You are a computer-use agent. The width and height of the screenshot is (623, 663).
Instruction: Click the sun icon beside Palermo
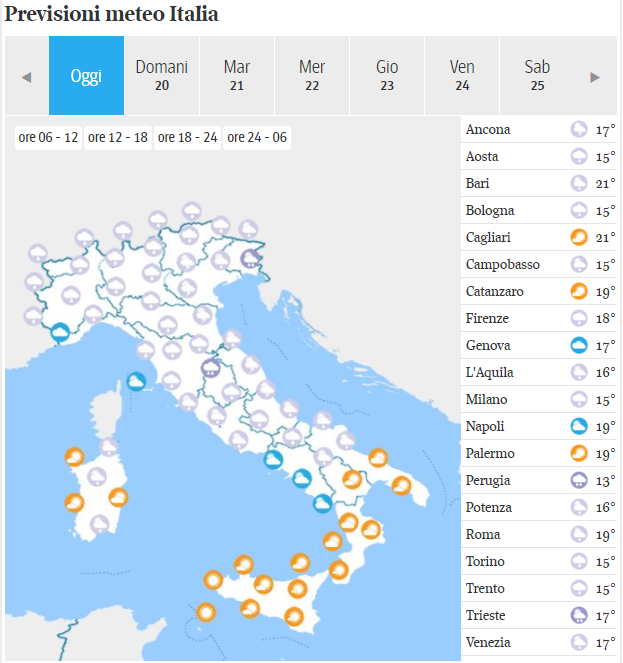(x=578, y=454)
